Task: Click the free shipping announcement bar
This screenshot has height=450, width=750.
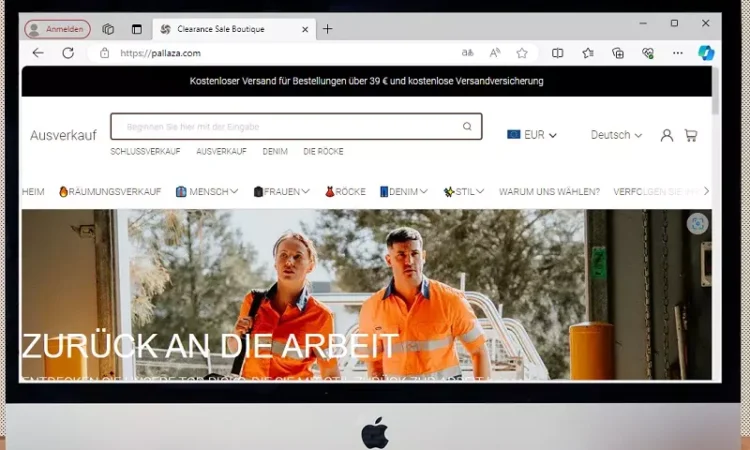Action: click(x=366, y=81)
